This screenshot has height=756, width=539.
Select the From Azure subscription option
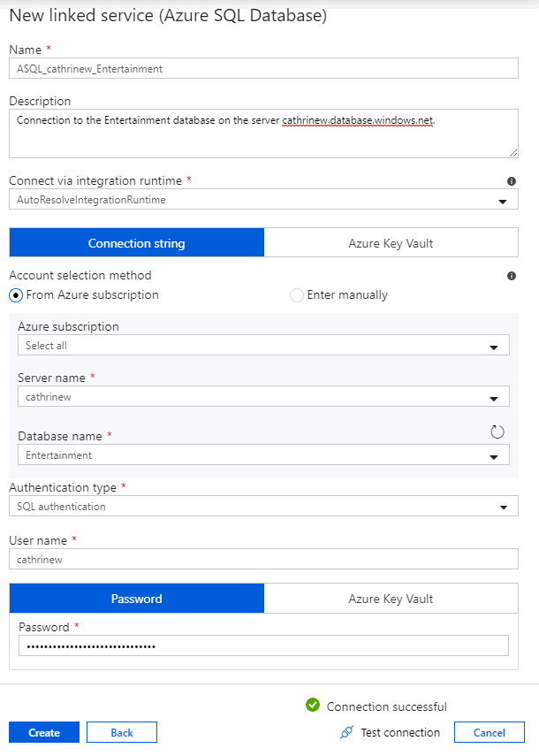[x=15, y=295]
